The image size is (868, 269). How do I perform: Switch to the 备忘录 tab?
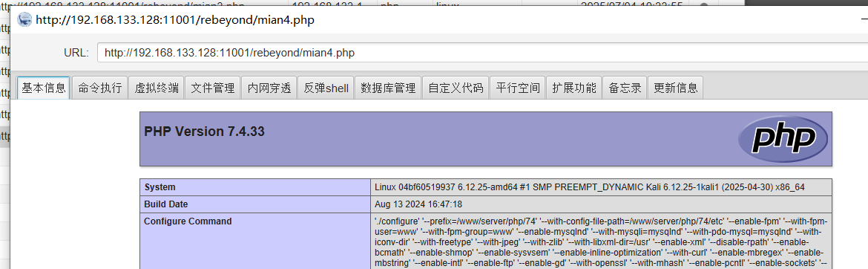coord(625,88)
